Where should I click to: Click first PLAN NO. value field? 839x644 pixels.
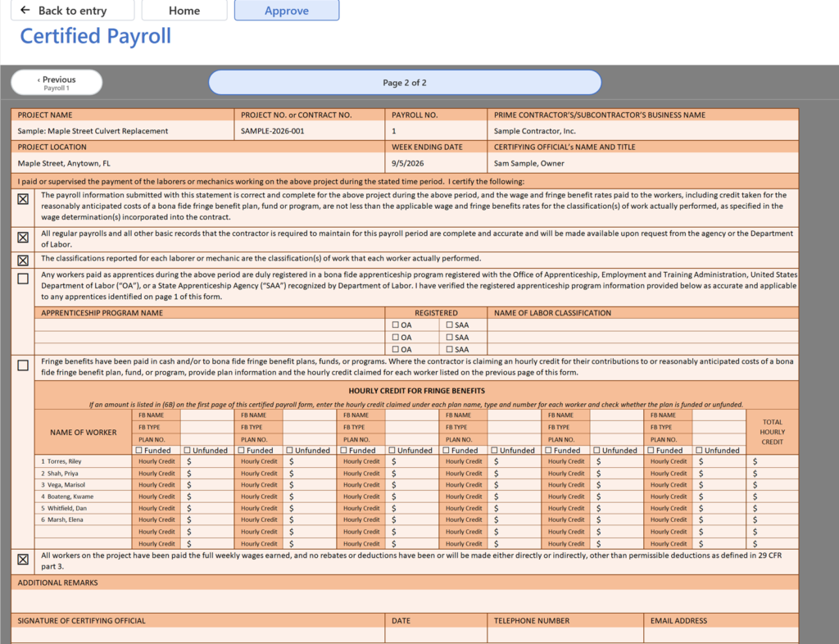(207, 440)
